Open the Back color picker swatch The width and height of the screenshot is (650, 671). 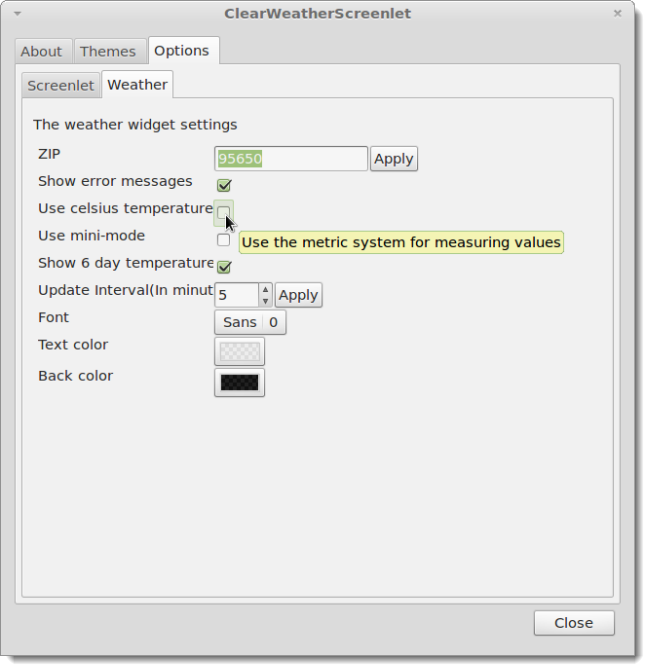pyautogui.click(x=239, y=383)
